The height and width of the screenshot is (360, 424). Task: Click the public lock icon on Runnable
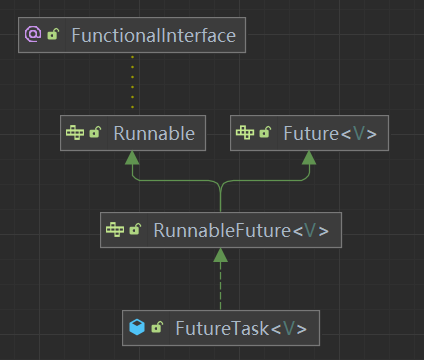click(95, 132)
